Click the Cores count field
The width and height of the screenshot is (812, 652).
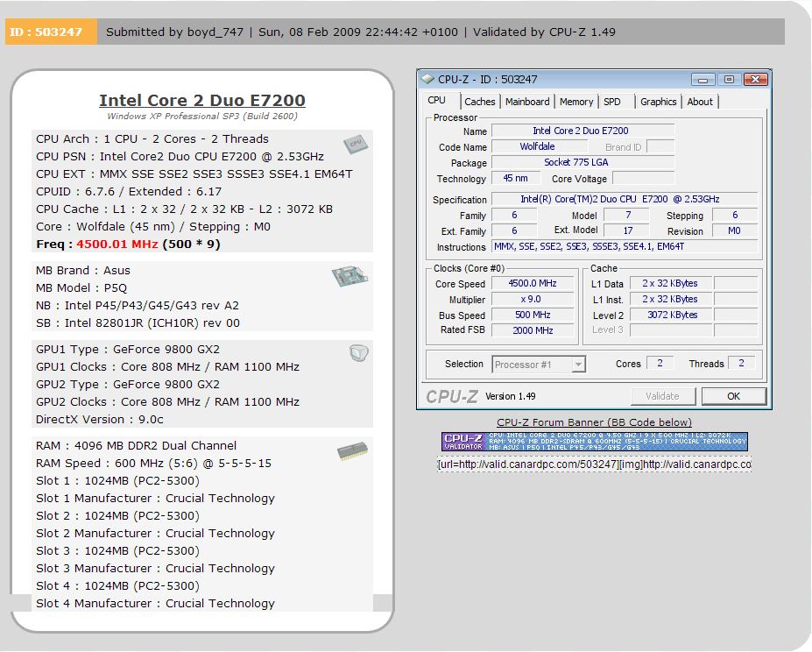click(x=660, y=364)
